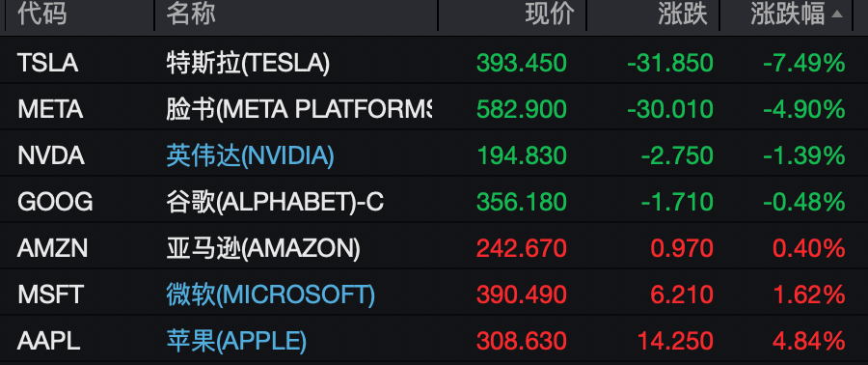
Task: Open the 英伟达(NVIDIA) stock link
Action: (250, 156)
